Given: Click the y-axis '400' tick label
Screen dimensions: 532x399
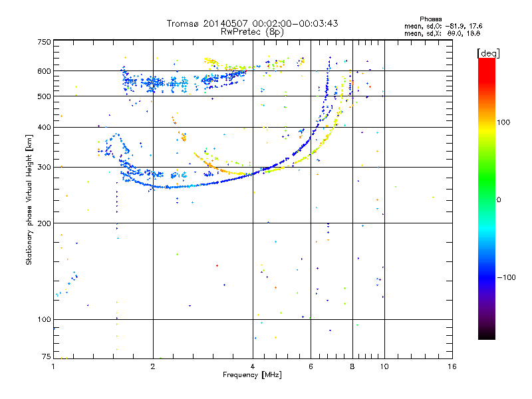Looking at the screenshot, I should pyautogui.click(x=45, y=127).
